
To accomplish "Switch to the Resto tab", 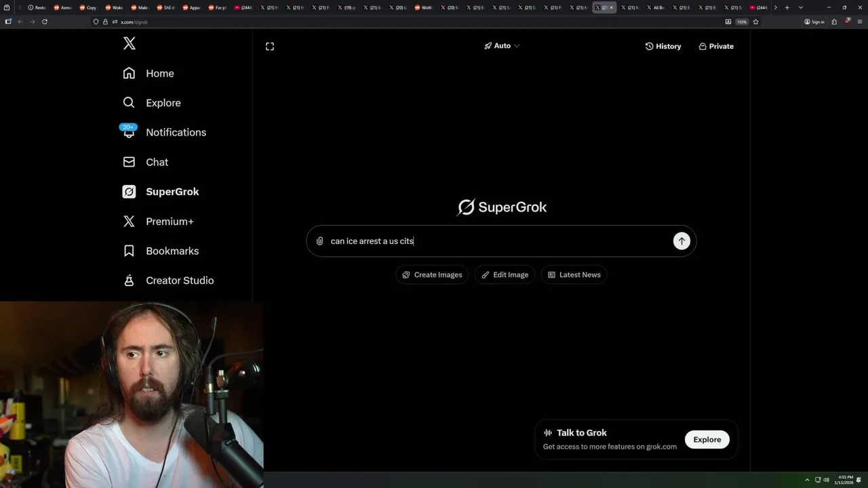I will (x=37, y=7).
